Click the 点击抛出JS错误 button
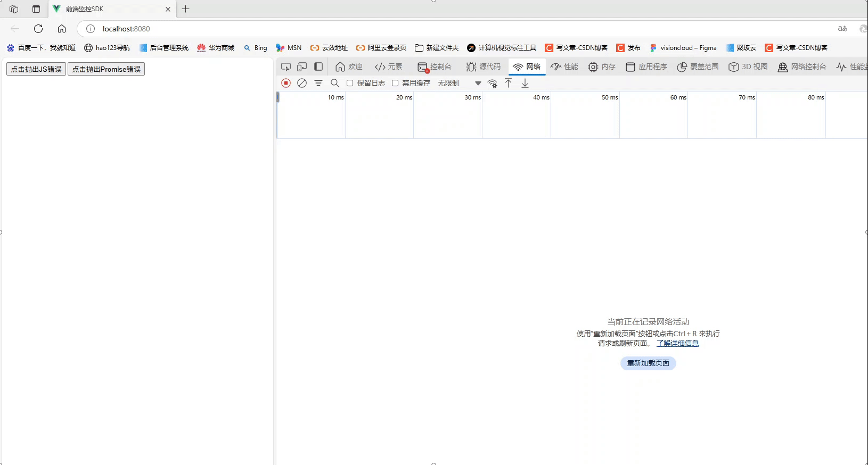Screen dimensions: 868x465 click(x=36, y=69)
